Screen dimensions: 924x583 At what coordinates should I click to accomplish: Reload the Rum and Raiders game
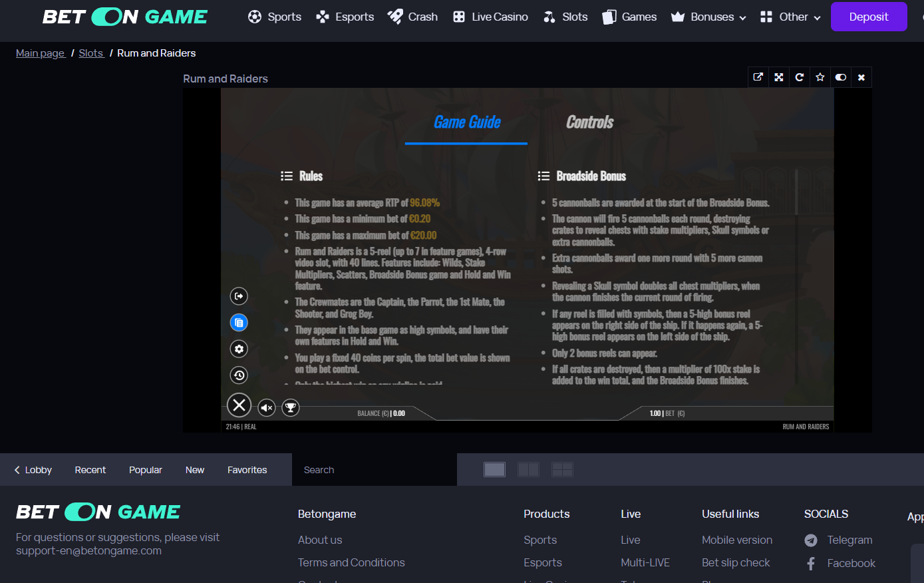click(800, 77)
